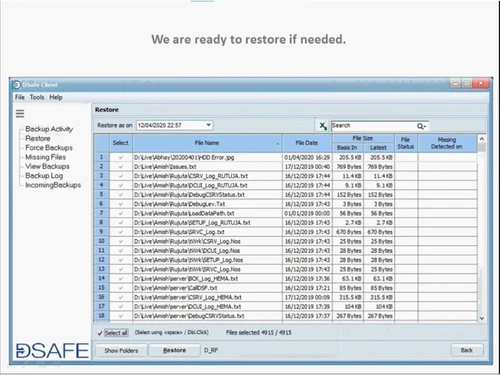Click the Select column header
The height and width of the screenshot is (375, 500).
pyautogui.click(x=121, y=143)
